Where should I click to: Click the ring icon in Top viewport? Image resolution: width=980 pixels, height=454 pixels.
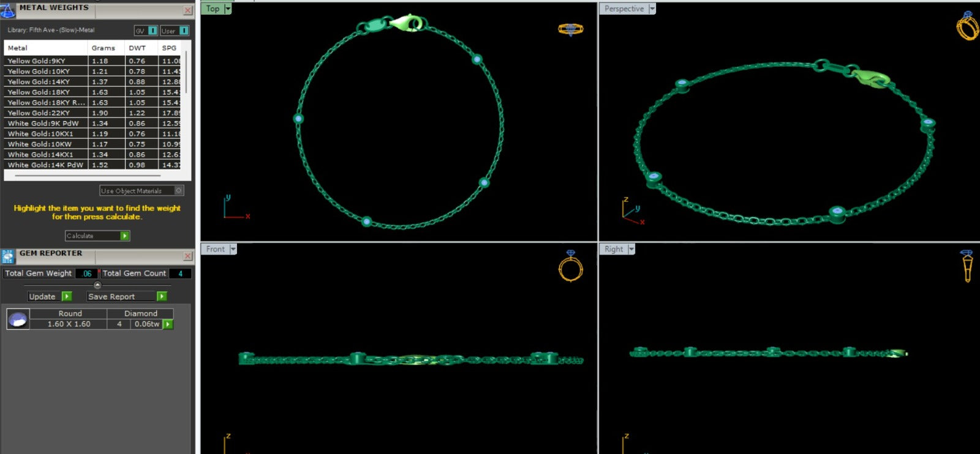pyautogui.click(x=570, y=29)
